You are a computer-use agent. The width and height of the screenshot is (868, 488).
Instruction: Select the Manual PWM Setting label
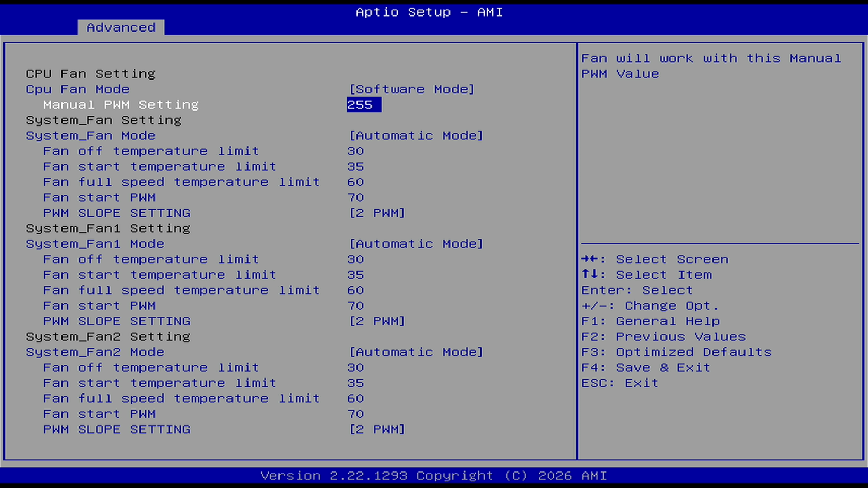121,105
